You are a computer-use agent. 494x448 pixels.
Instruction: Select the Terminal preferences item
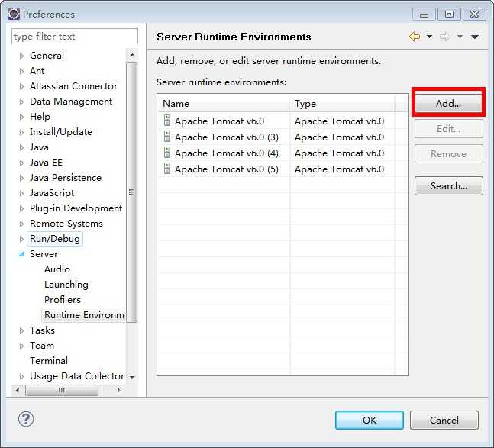(x=49, y=361)
